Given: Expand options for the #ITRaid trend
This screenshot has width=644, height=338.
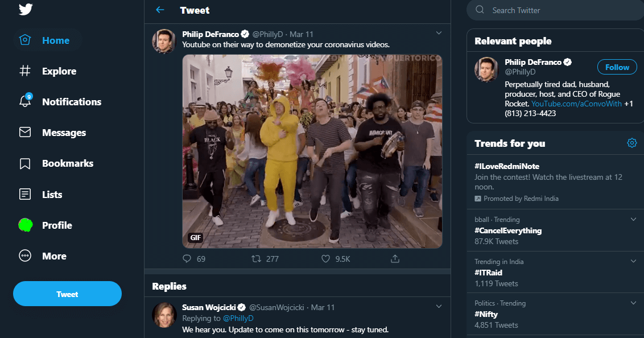Looking at the screenshot, I should pyautogui.click(x=634, y=261).
